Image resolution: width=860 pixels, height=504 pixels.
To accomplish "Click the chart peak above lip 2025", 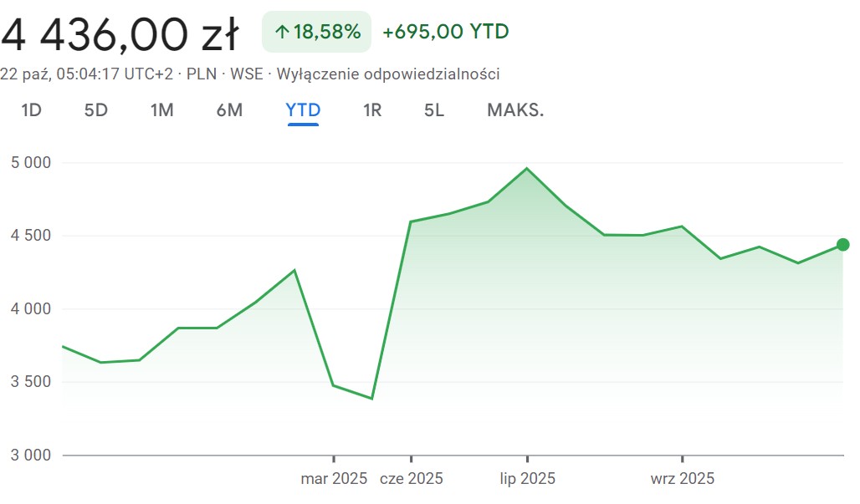I will point(527,169).
